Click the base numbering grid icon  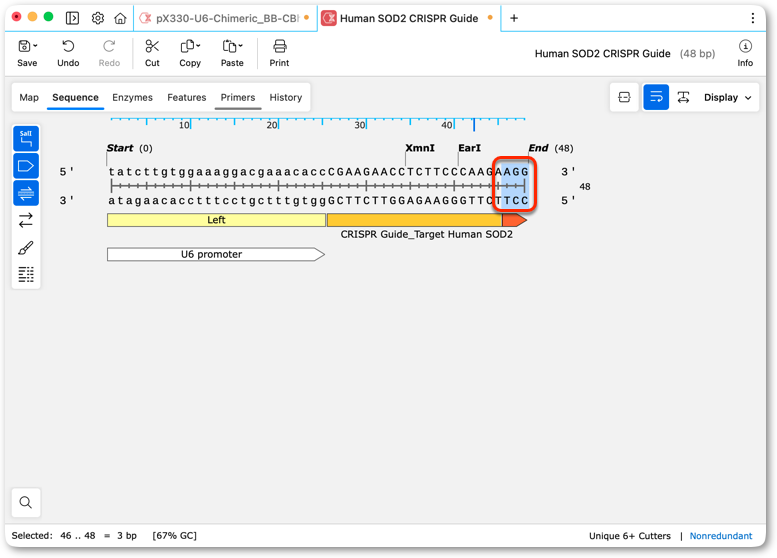click(x=26, y=274)
